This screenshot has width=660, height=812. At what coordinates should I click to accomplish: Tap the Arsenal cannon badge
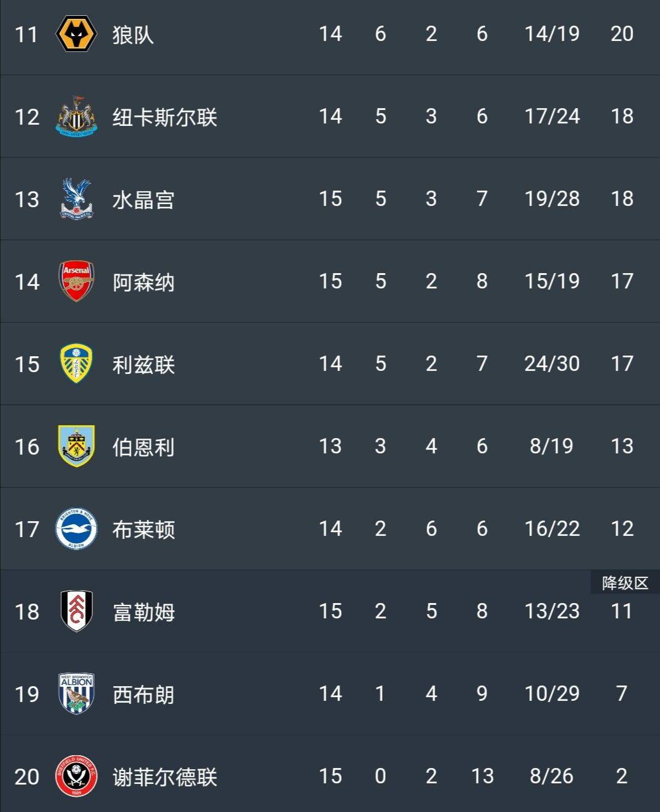tap(76, 281)
